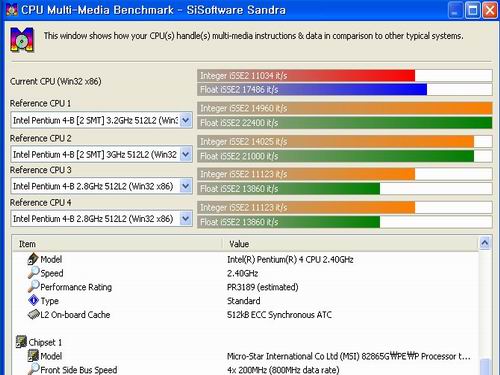Open Reference CPU 2 dropdown arrow
The height and width of the screenshot is (375, 500).
186,154
